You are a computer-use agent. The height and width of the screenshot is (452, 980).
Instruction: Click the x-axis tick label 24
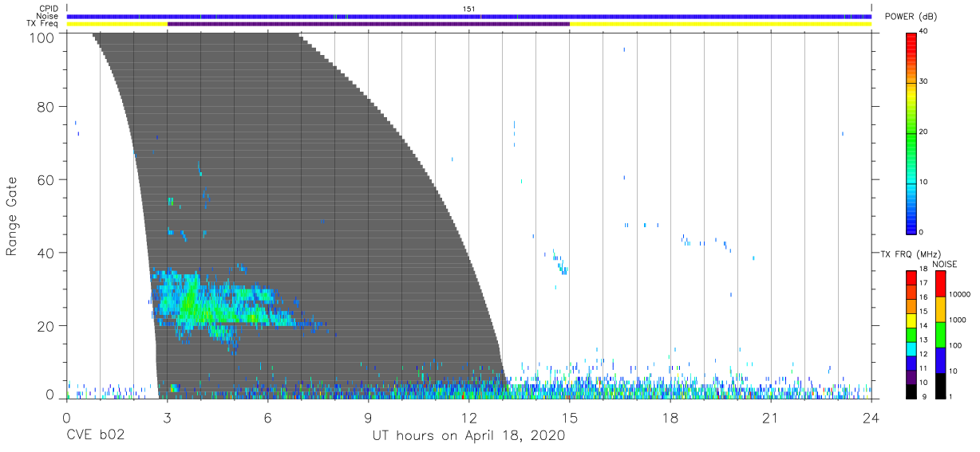871,418
